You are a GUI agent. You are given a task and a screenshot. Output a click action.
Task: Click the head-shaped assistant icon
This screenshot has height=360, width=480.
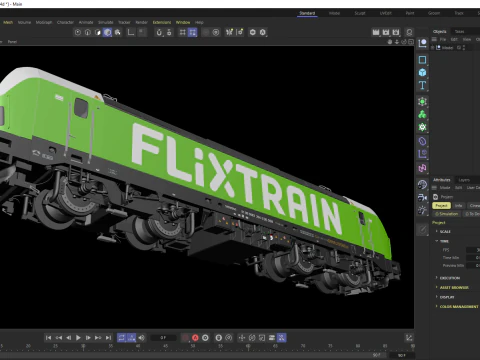tap(409, 32)
